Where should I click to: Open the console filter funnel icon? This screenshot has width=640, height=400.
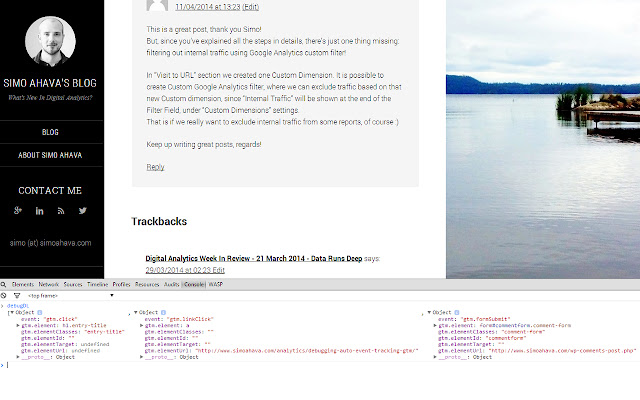point(17,296)
